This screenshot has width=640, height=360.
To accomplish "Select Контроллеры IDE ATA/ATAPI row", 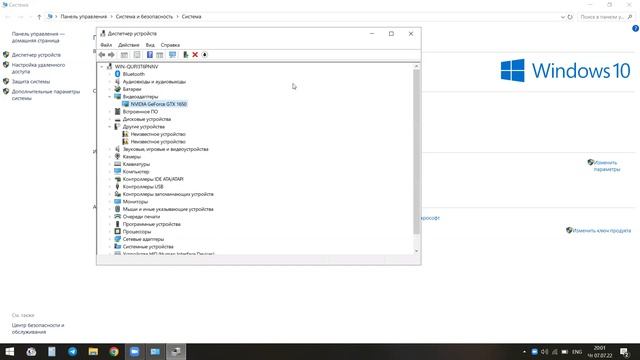I will 153,179.
